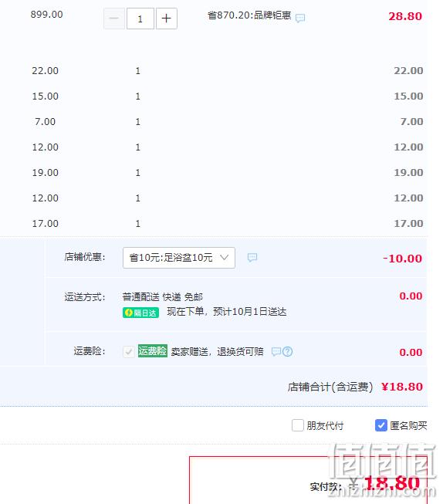Click the green 运费险 tag icon
Viewport: 443px width, 504px height.
tap(153, 350)
